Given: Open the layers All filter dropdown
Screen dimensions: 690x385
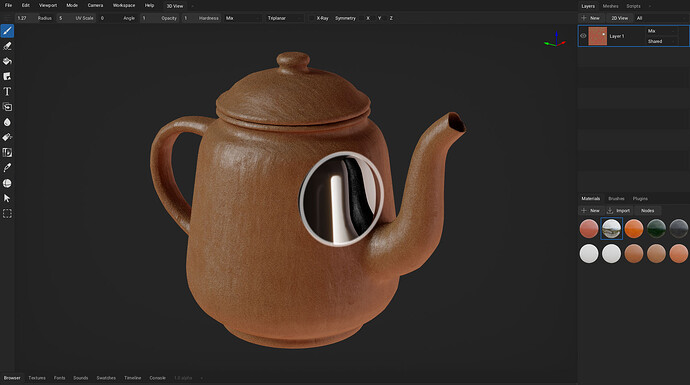Looking at the screenshot, I should [661, 18].
